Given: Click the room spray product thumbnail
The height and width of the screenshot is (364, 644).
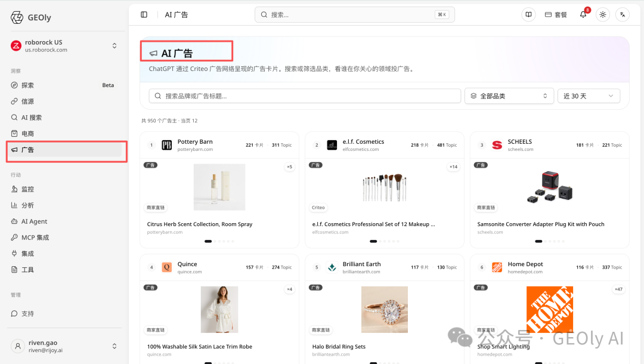Looking at the screenshot, I should pyautogui.click(x=219, y=187).
